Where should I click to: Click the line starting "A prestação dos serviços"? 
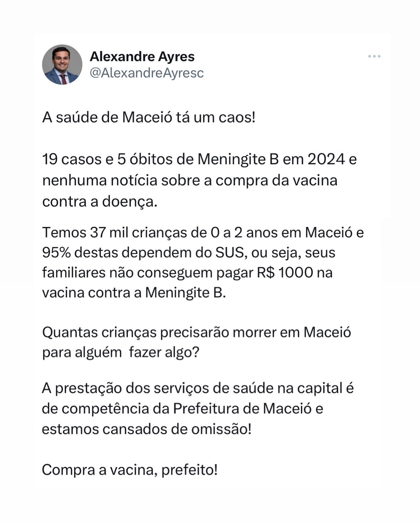(x=198, y=388)
